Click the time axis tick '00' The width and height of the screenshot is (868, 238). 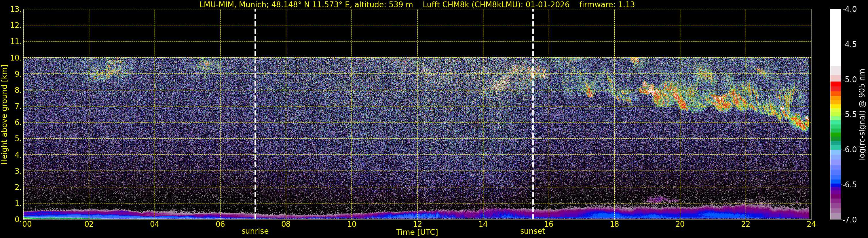click(27, 224)
